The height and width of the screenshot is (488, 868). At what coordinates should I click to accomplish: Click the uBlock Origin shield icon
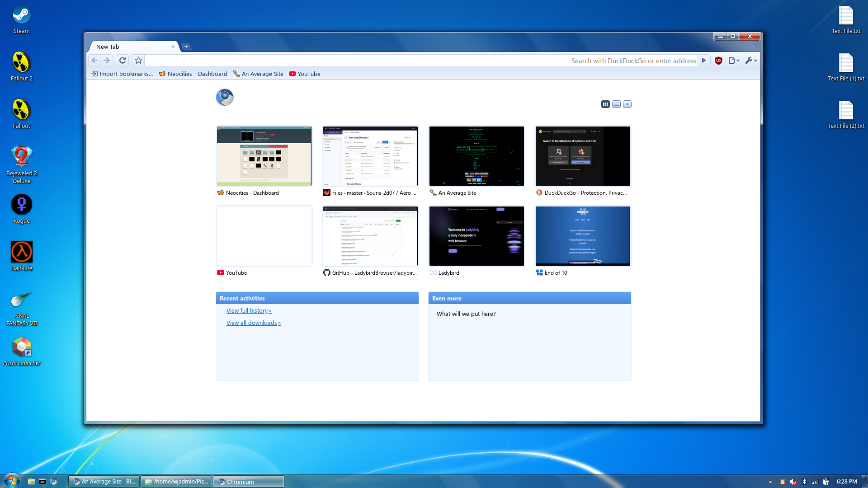[x=718, y=61]
